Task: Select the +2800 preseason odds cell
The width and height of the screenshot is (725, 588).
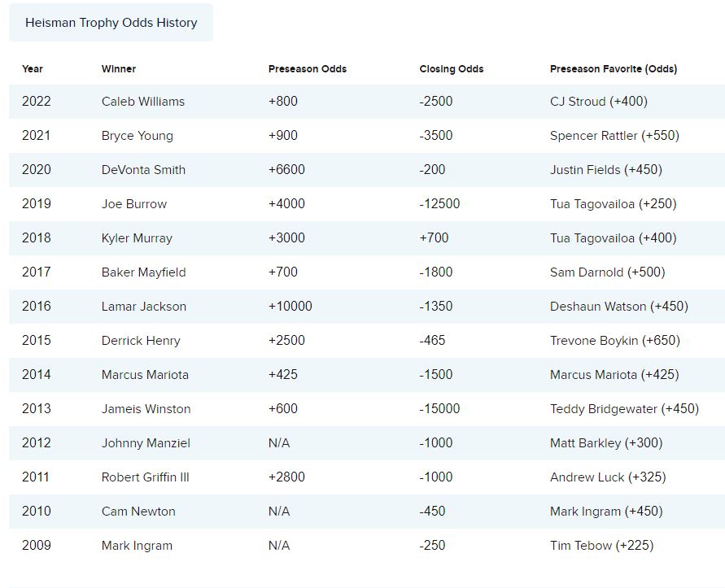Action: point(286,477)
